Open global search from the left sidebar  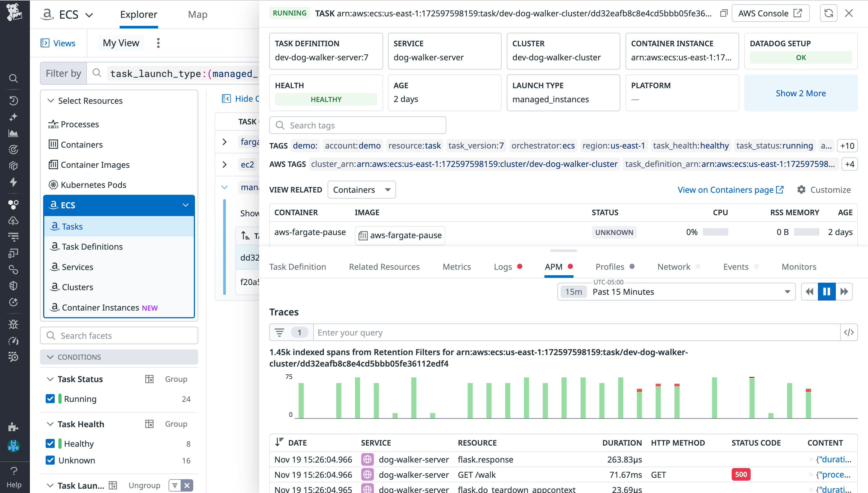(x=14, y=78)
